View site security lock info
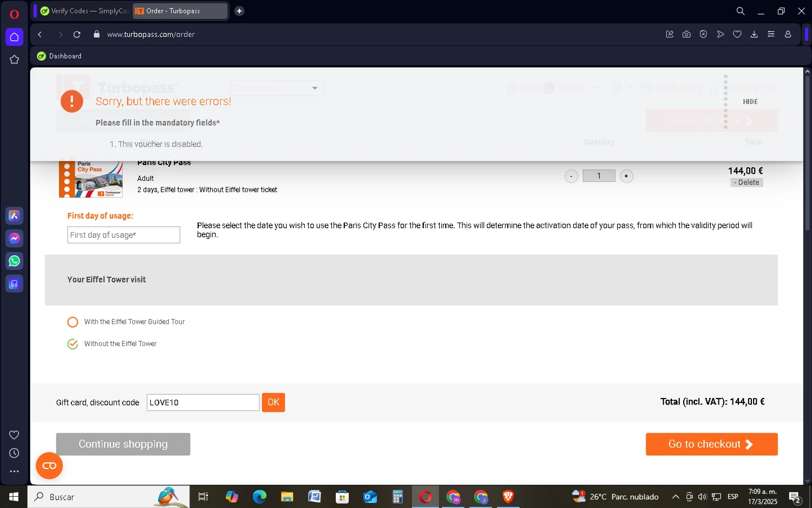812x508 pixels. pyautogui.click(x=96, y=34)
